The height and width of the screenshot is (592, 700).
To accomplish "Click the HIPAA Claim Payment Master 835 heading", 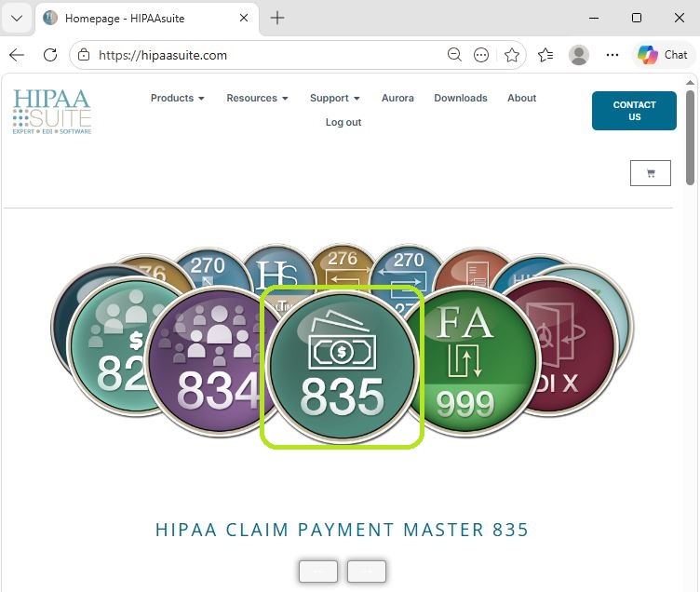I will [x=342, y=530].
